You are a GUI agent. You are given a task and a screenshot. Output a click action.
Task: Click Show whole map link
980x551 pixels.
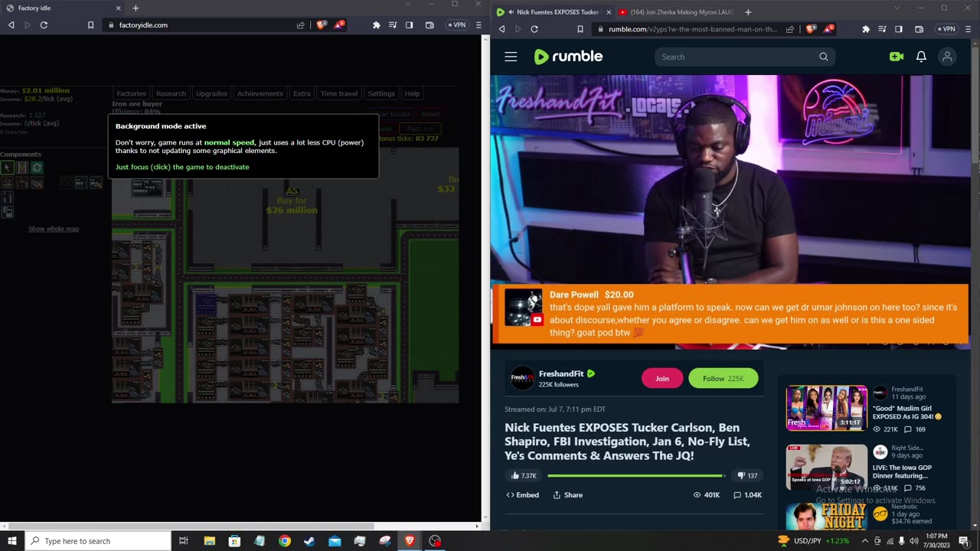coord(54,229)
